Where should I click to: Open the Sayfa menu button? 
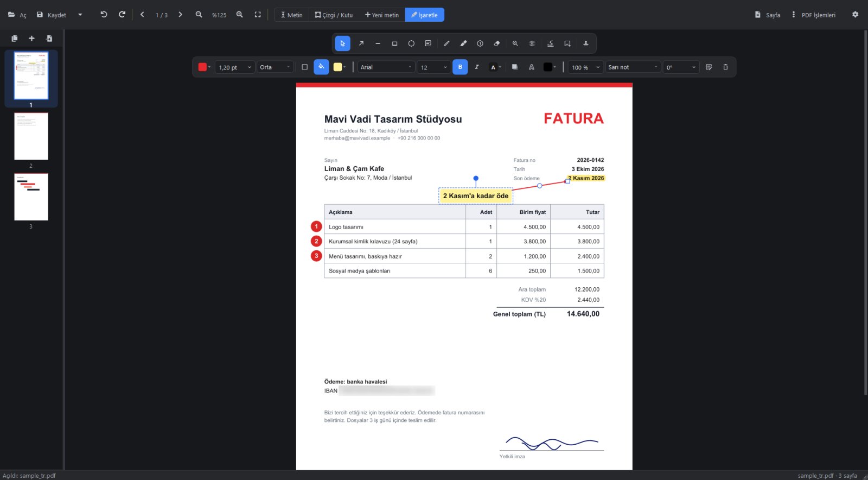pos(768,15)
